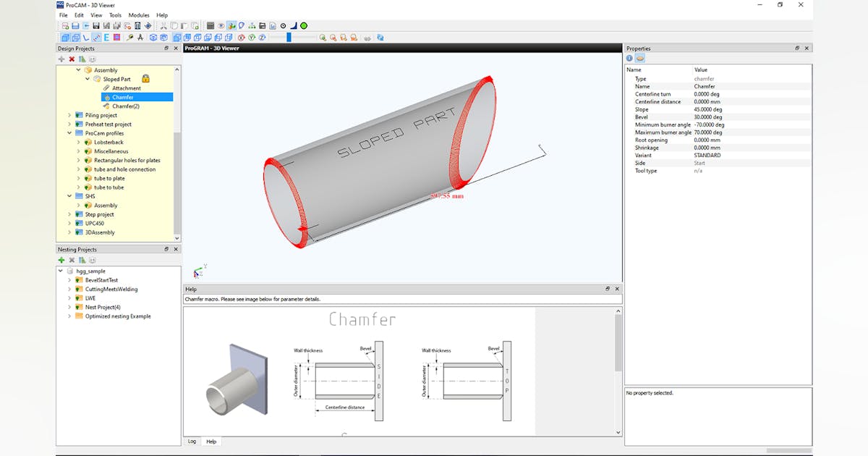Click the green plus icon in Design Projects panel
Screen dimensions: 868x456
point(61,59)
